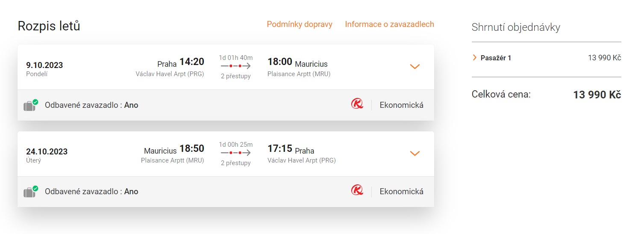Click the outbound flight stopovers arrow icon
Viewport: 644px width, 234px height.
(235, 66)
